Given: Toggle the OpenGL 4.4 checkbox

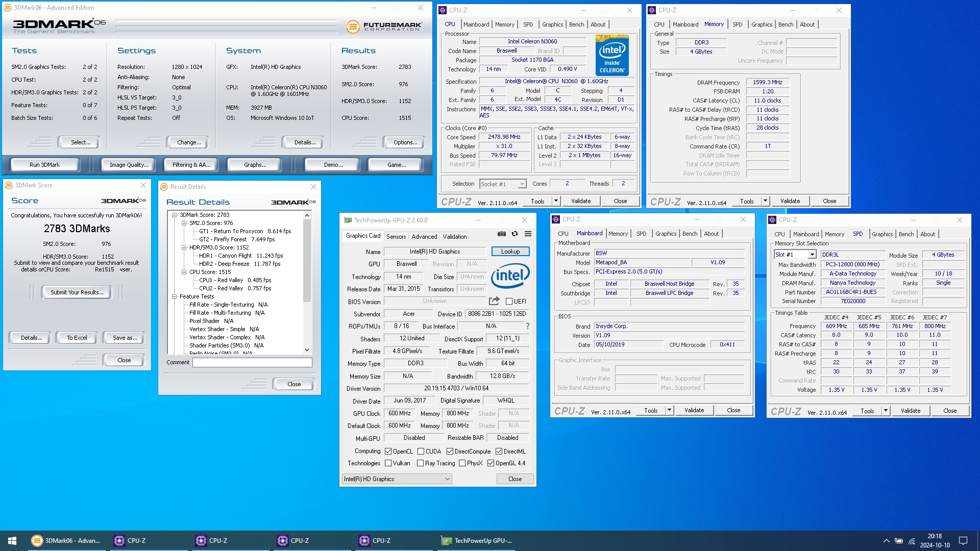Looking at the screenshot, I should click(491, 463).
